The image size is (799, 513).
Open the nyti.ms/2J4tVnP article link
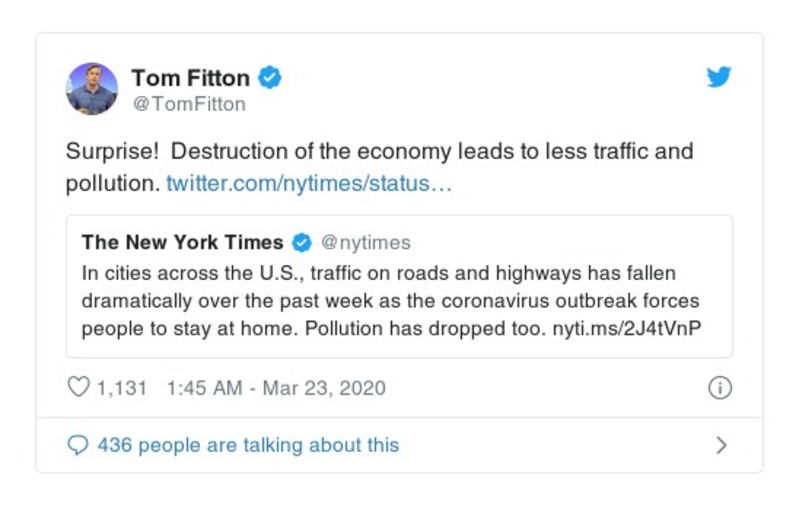[626, 327]
